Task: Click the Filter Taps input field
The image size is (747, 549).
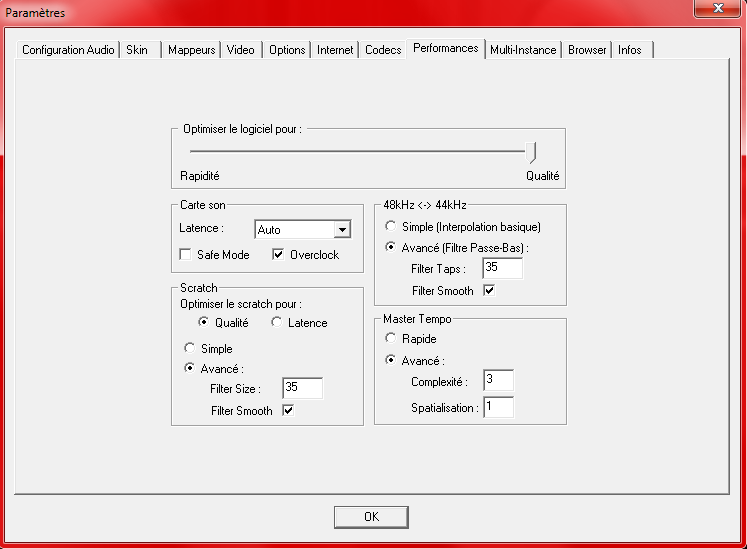Action: 502,268
